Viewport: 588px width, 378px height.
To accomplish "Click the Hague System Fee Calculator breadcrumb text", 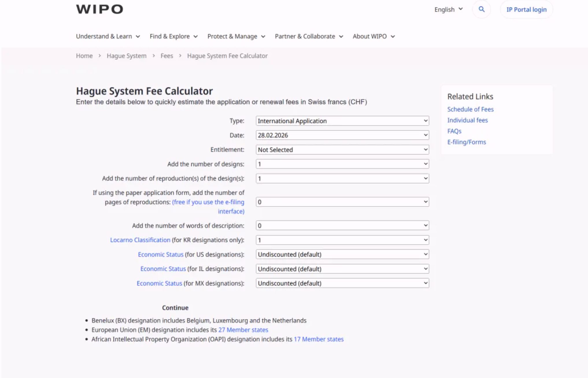I will pos(227,56).
